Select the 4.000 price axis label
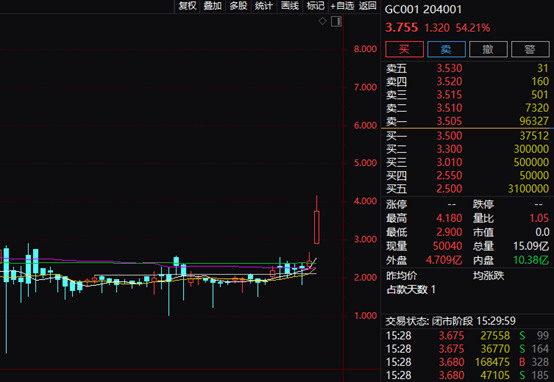The image size is (554, 382). pyautogui.click(x=365, y=201)
